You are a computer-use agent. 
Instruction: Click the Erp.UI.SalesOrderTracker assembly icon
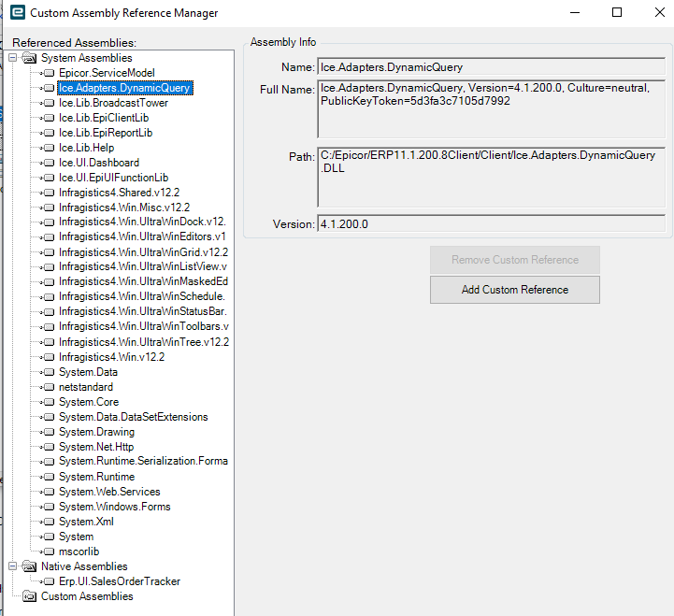coord(49,581)
